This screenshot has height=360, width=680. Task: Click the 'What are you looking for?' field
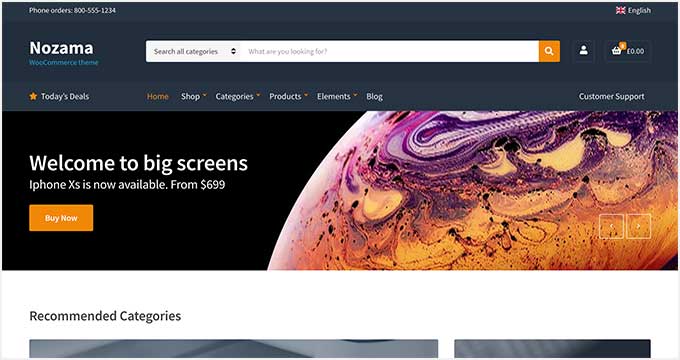389,51
